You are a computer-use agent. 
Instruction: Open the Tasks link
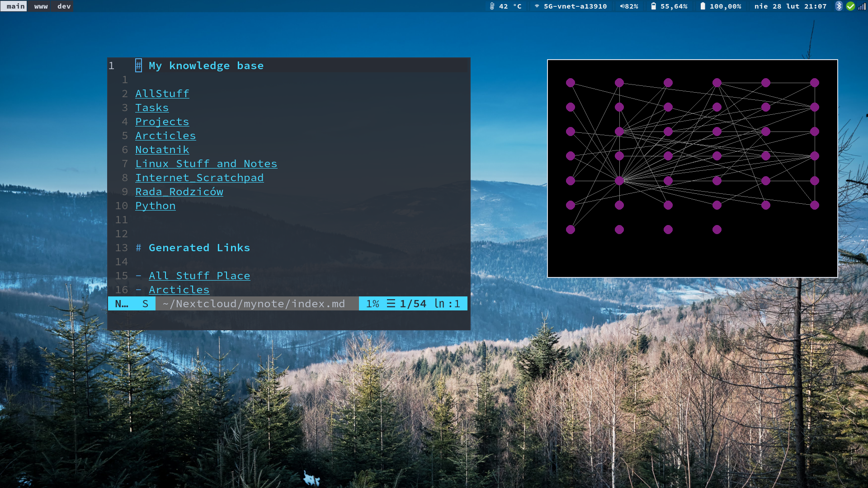(152, 108)
